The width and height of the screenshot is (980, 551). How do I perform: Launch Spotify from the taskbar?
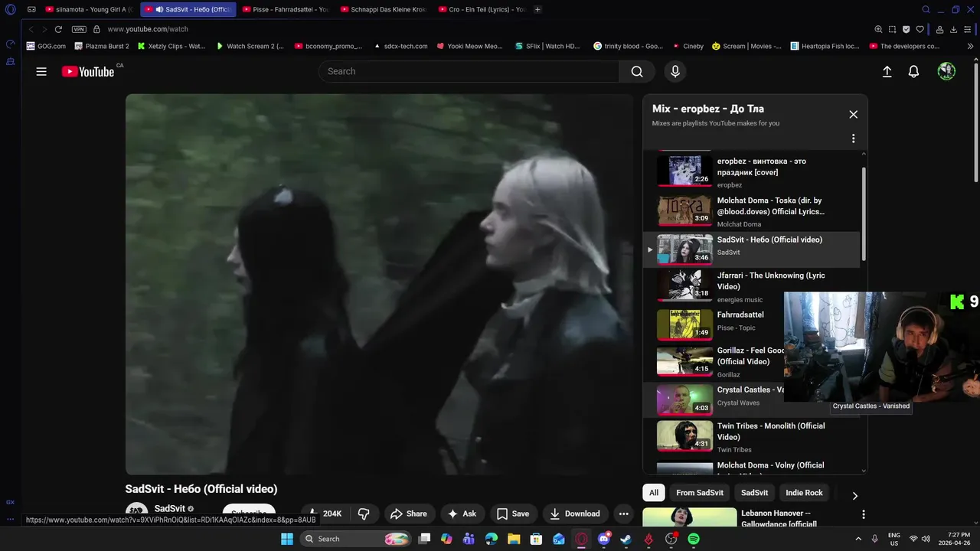coord(693,539)
